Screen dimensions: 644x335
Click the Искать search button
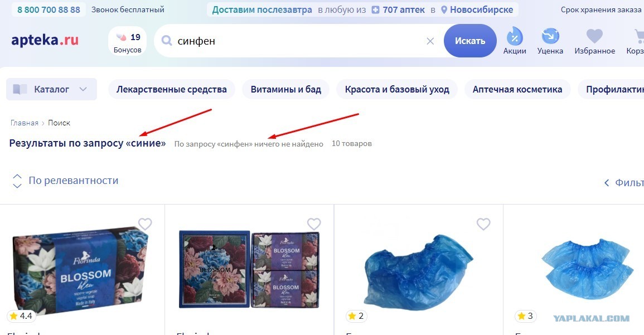[x=470, y=41]
